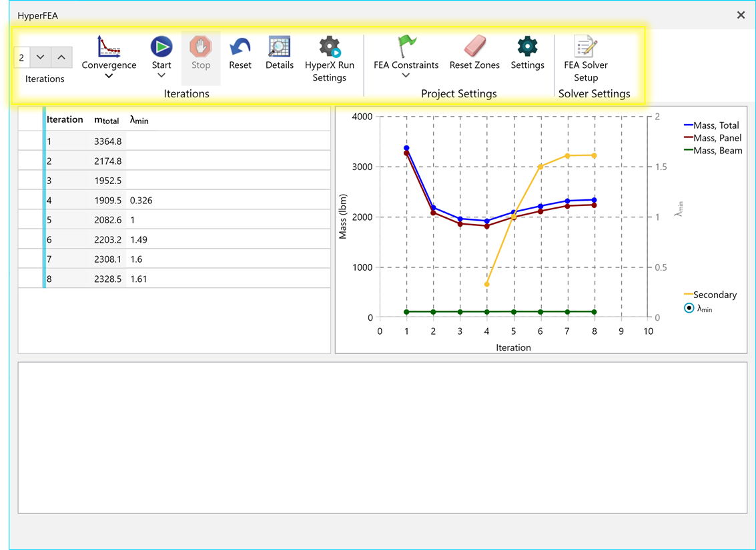Click the mtotal column header
The height and width of the screenshot is (550, 756).
coord(107,121)
